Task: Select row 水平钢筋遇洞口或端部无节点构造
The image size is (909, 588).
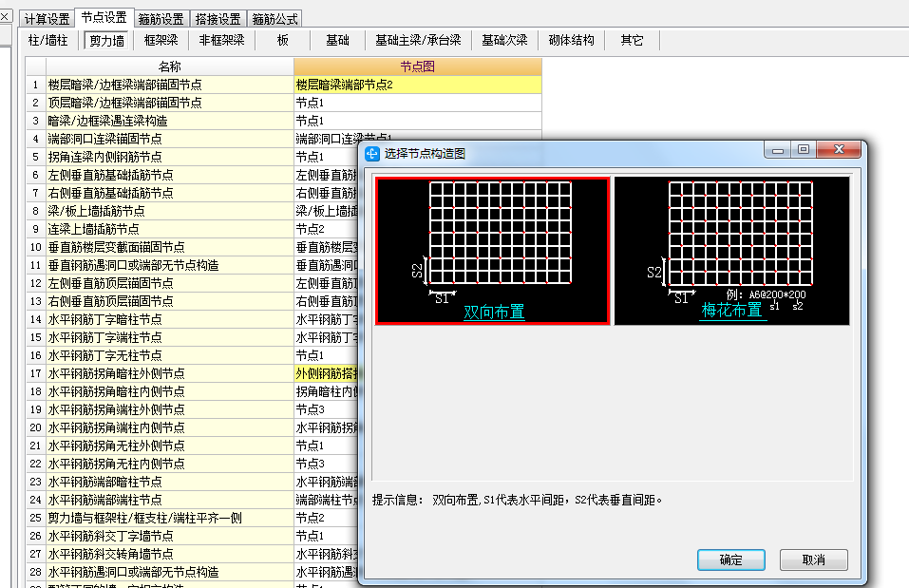Action: click(x=169, y=572)
